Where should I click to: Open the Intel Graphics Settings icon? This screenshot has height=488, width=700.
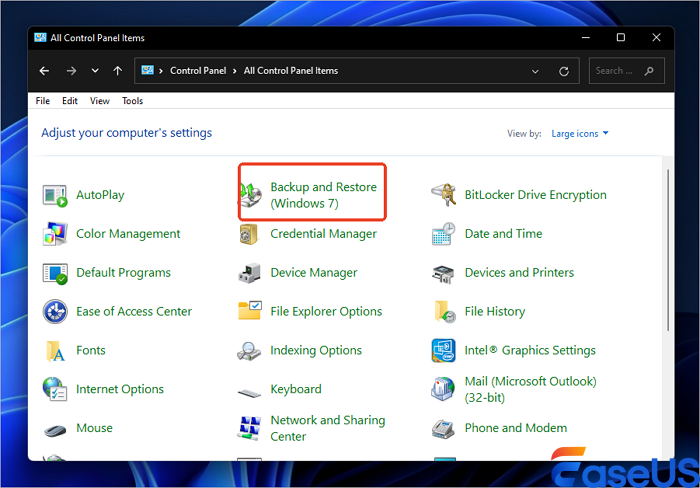pyautogui.click(x=444, y=351)
